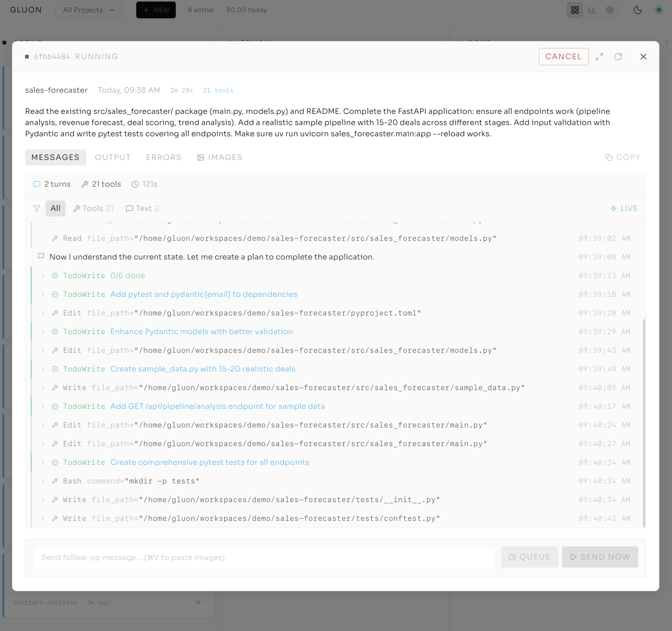672x631 pixels.
Task: Open the settings gear icon
Action: (609, 10)
